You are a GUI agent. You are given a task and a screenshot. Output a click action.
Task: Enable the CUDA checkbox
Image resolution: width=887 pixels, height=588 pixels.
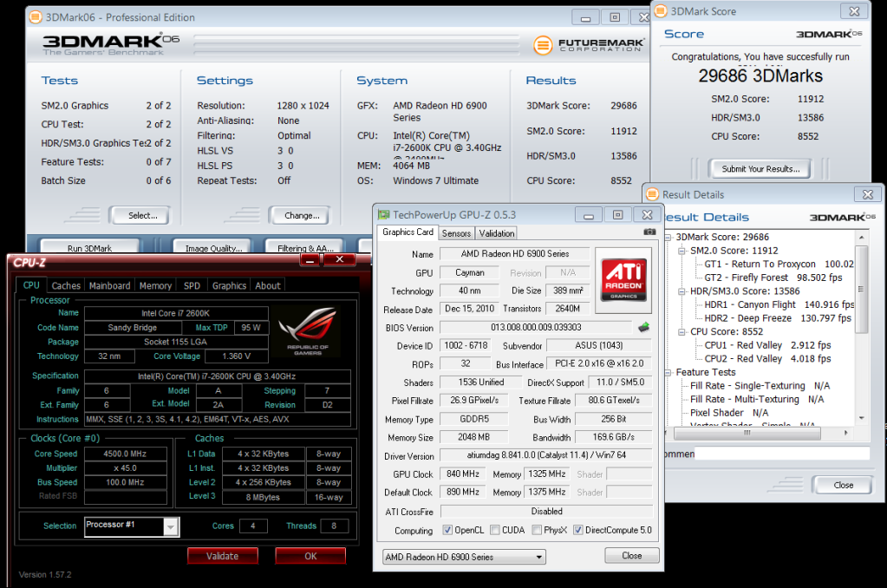(x=494, y=530)
